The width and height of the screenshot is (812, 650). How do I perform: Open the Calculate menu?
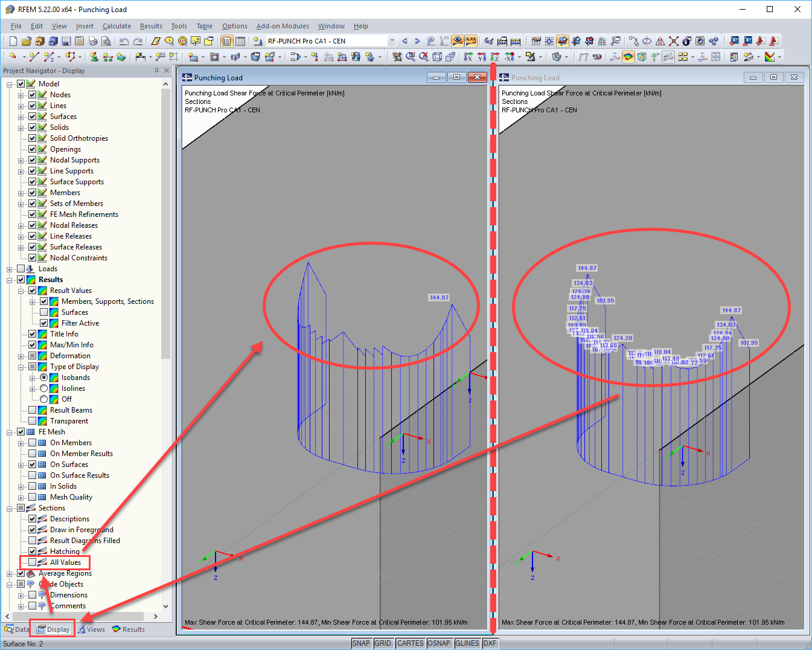[x=117, y=26]
